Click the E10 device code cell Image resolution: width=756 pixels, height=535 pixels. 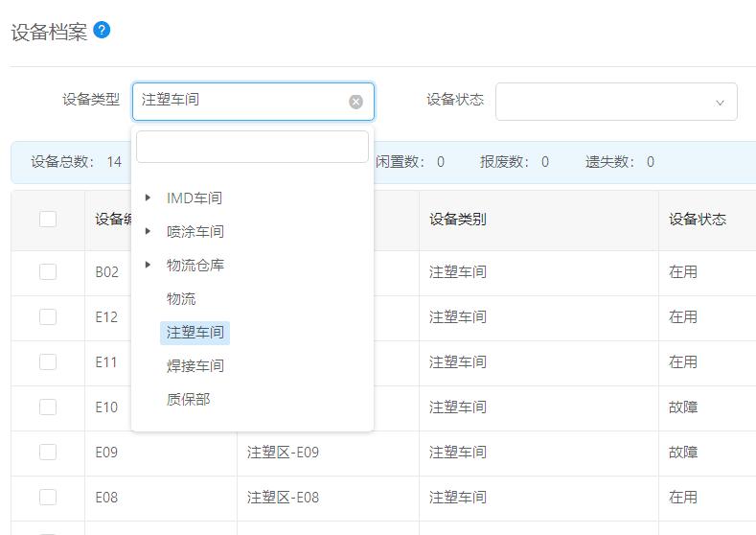point(106,407)
